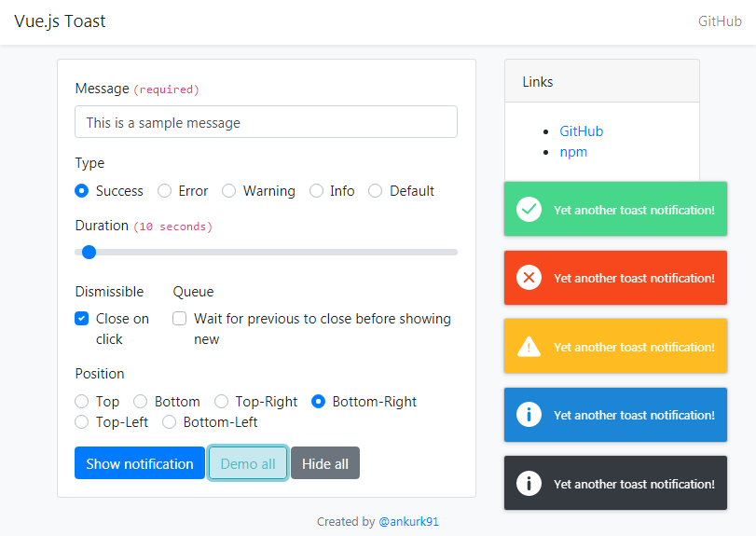
Task: Click the yellow warning toast triangle icon
Action: 529,346
